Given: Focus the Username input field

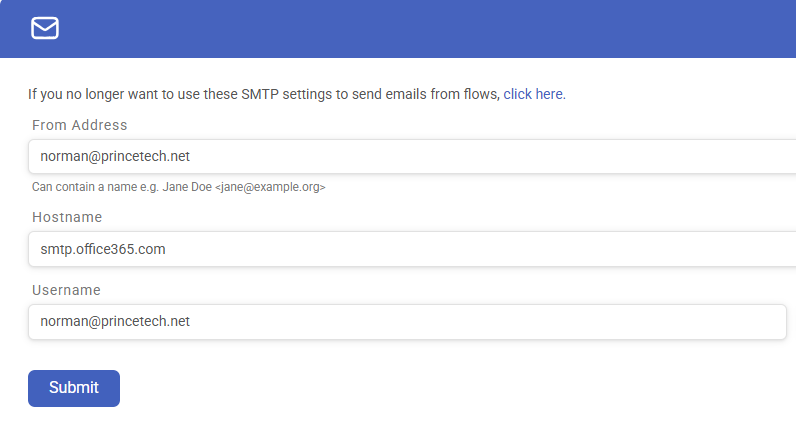Looking at the screenshot, I should [407, 322].
